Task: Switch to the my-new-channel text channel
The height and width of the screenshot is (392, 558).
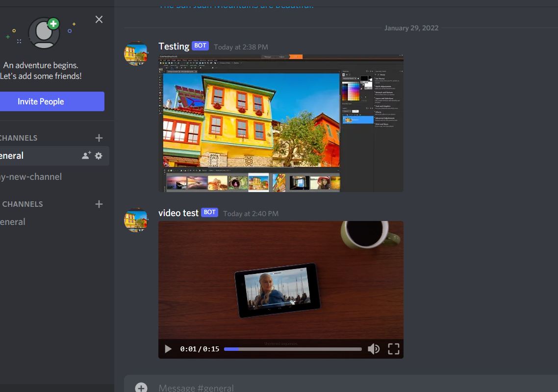Action: pyautogui.click(x=31, y=177)
